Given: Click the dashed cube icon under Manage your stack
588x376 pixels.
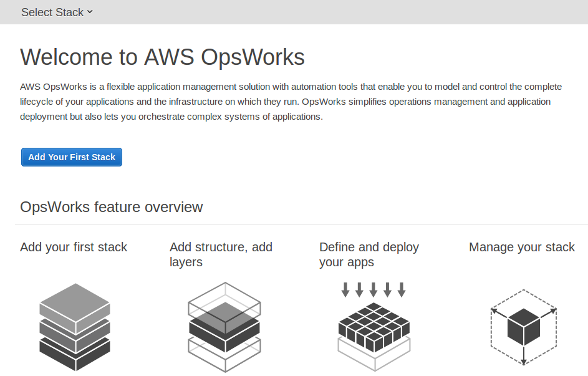Looking at the screenshot, I should pos(524,327).
